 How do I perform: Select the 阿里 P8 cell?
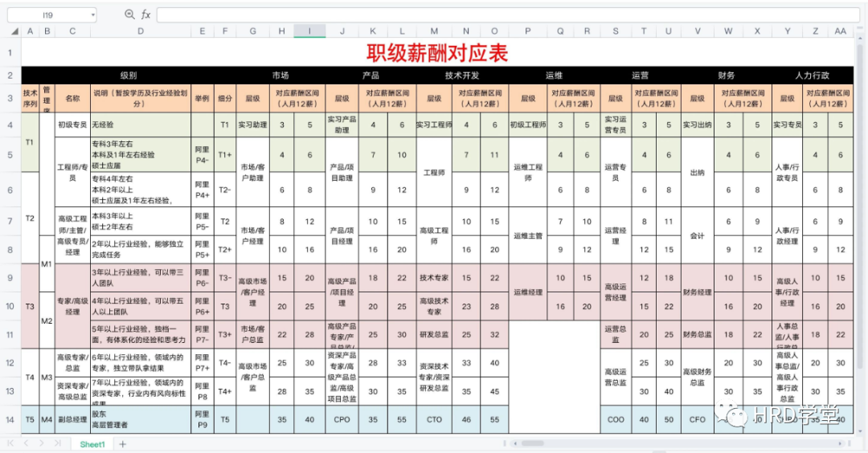[202, 391]
